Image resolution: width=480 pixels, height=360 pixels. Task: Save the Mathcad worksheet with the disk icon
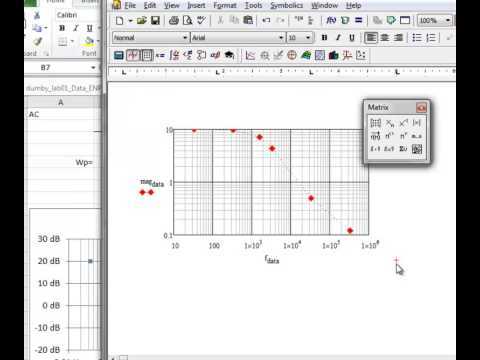point(155,21)
